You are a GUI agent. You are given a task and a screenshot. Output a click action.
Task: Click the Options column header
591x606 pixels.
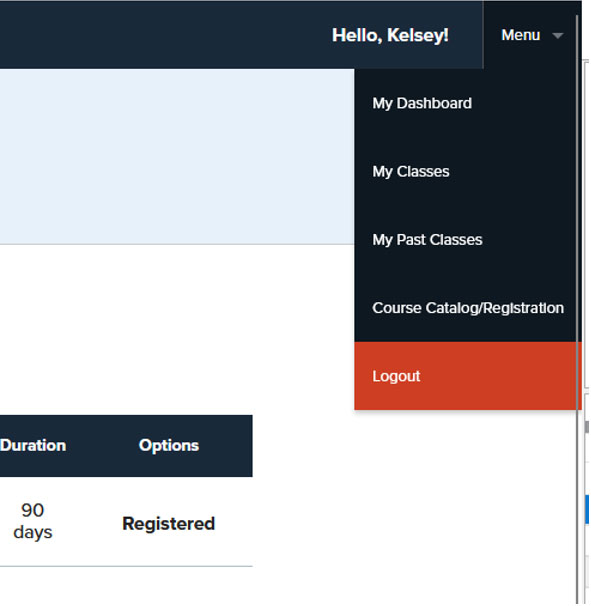click(x=169, y=446)
